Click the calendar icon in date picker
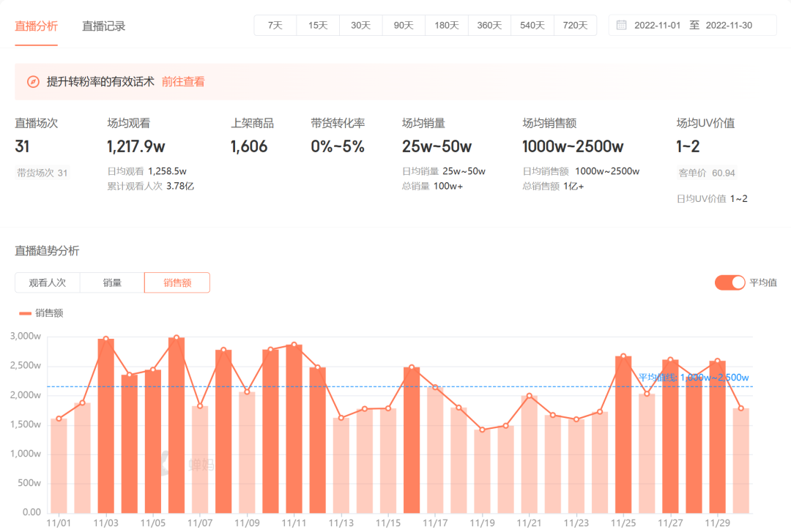The image size is (791, 532). (621, 25)
